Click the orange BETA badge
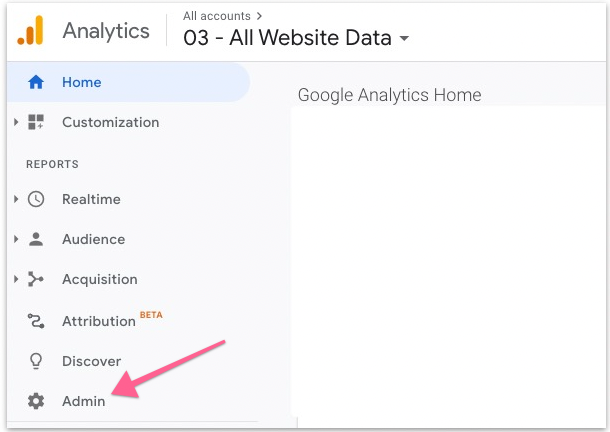This screenshot has width=610, height=432. click(x=151, y=315)
